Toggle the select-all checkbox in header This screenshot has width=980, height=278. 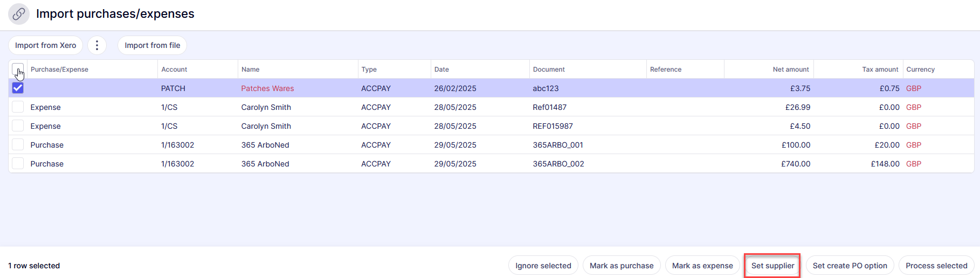click(18, 69)
